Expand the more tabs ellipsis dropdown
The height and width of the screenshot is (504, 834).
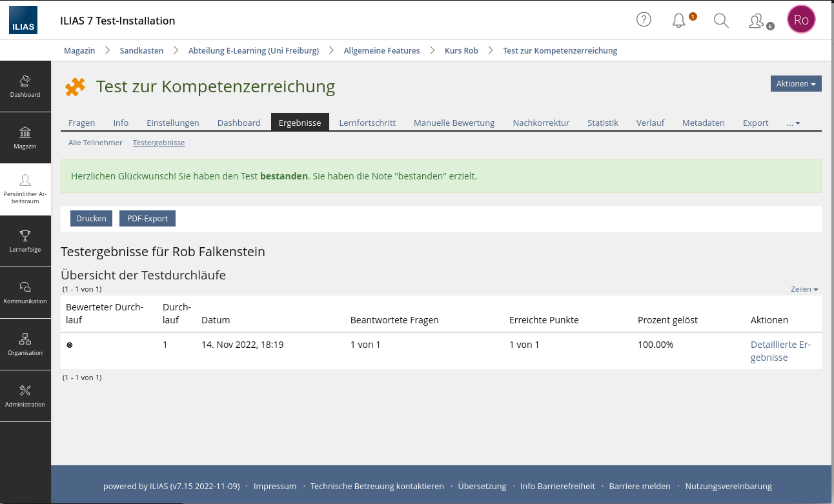point(793,123)
